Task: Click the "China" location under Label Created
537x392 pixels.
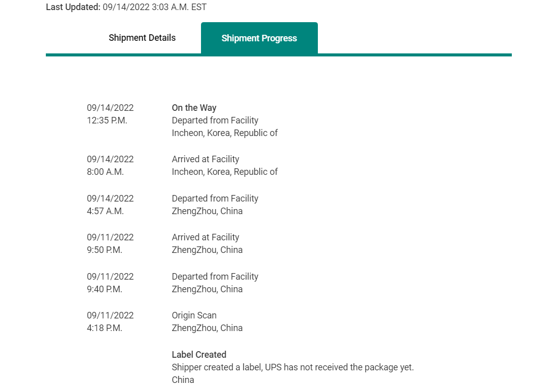Action: 183,380
